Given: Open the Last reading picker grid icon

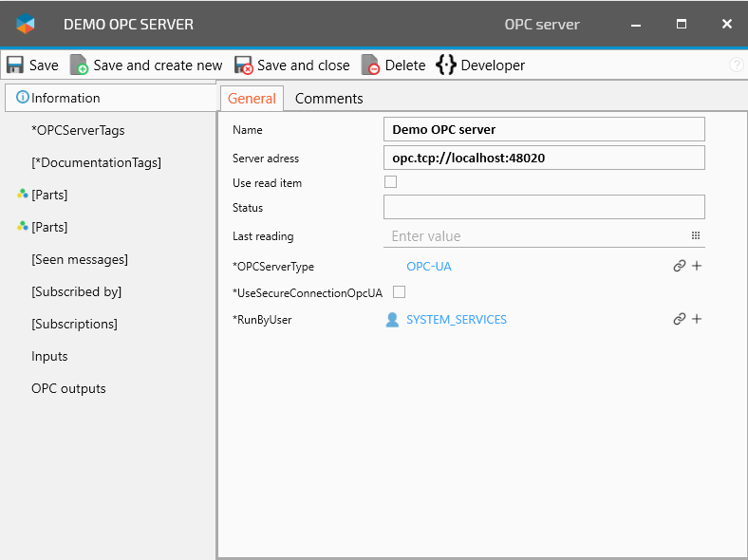Looking at the screenshot, I should pyautogui.click(x=695, y=235).
